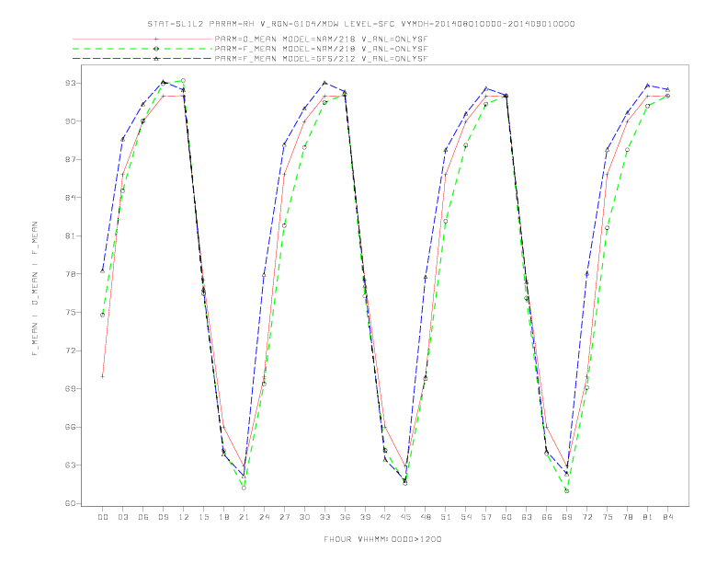Click the circle marker on the green legend line

click(156, 49)
